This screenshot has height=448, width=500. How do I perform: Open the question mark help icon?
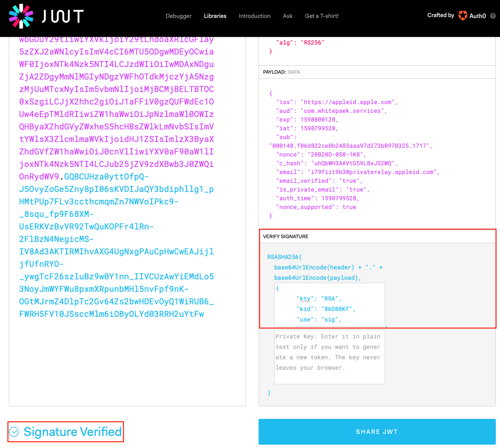493,16
